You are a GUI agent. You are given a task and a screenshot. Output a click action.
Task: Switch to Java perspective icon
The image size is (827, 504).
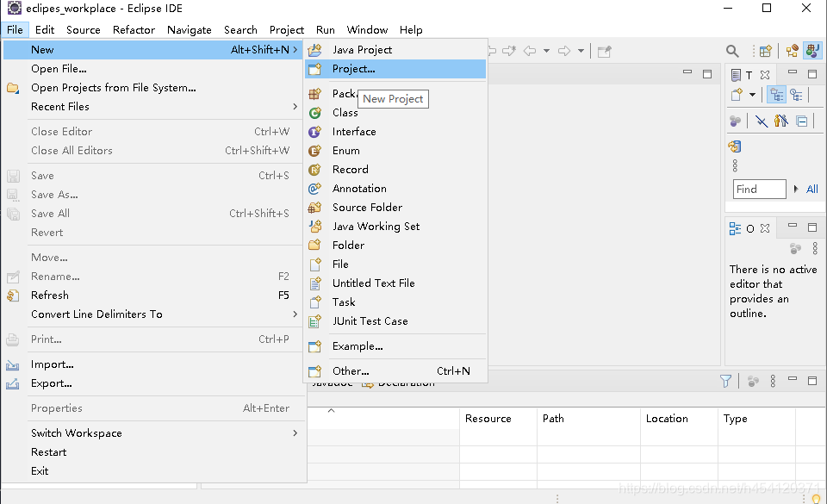click(x=812, y=51)
